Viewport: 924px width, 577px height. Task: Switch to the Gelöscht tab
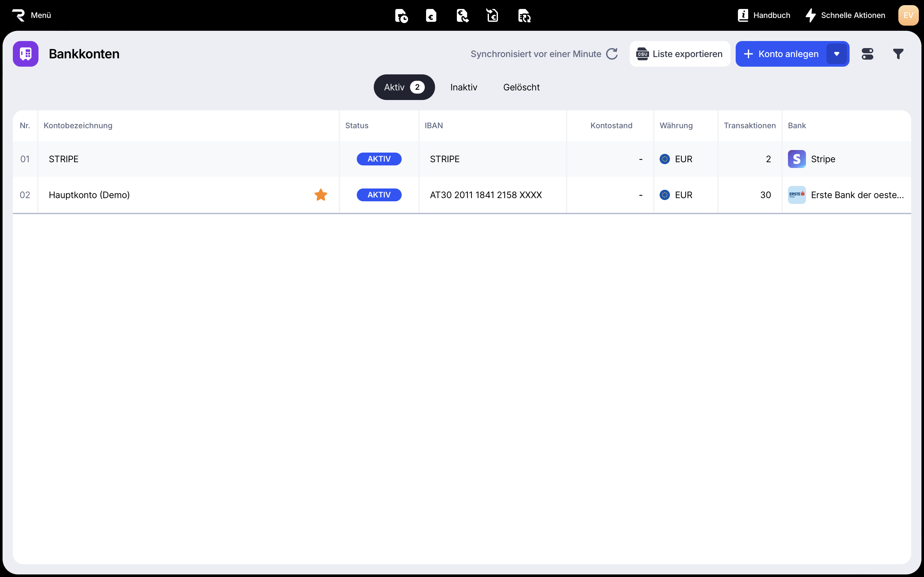[x=521, y=88]
